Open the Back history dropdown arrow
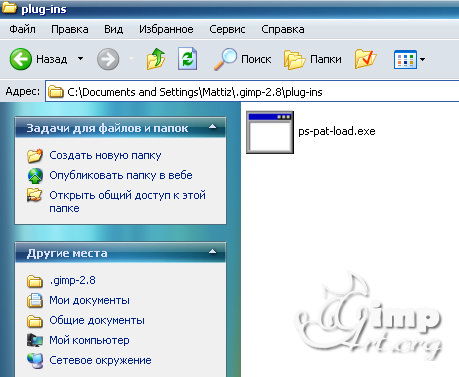This screenshot has height=377, width=459. (x=80, y=58)
